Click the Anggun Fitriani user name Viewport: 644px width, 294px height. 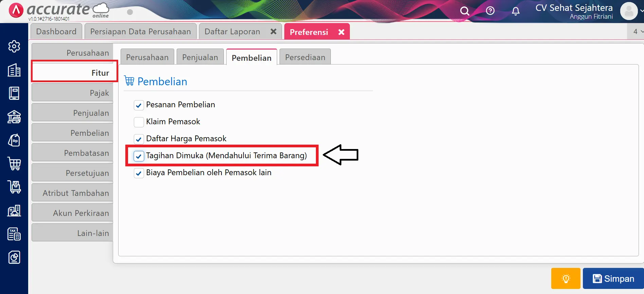591,17
